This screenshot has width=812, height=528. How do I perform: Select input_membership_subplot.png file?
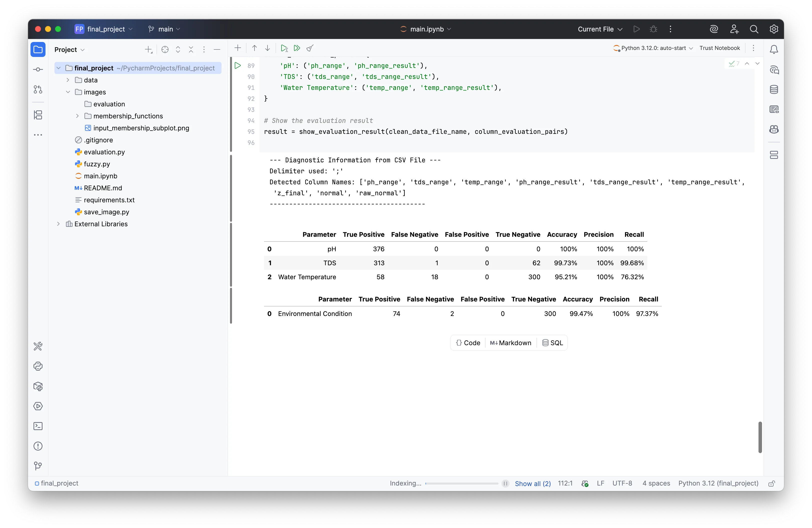coord(141,128)
